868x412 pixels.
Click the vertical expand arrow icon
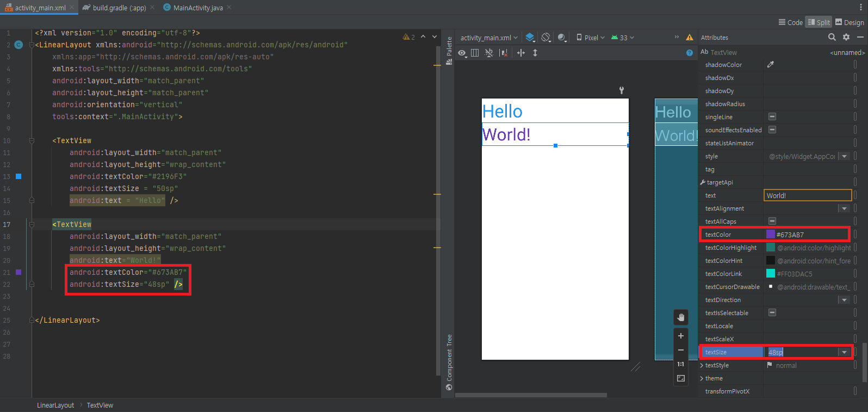pyautogui.click(x=535, y=53)
